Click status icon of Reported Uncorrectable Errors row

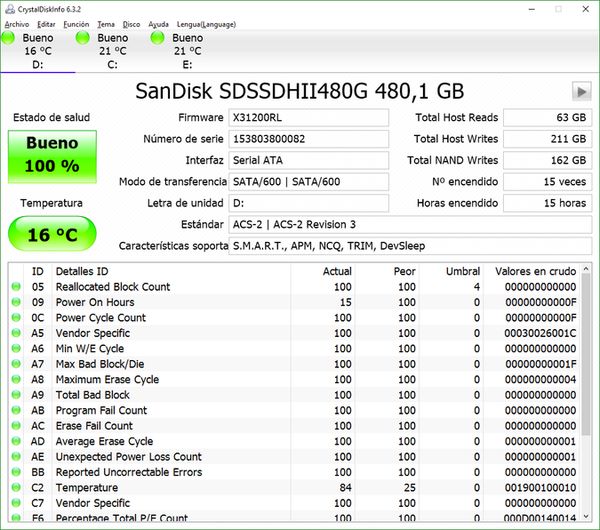(x=16, y=472)
